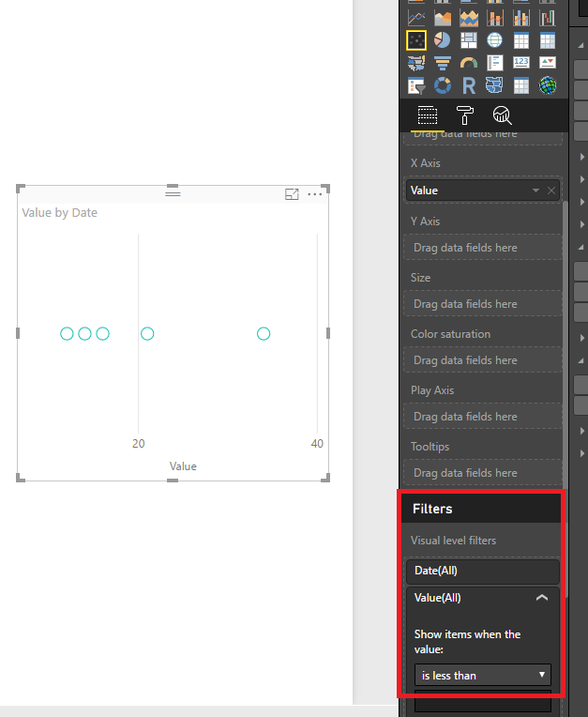This screenshot has height=717, width=588.
Task: Click the Visualizations pane vertical scrollbar
Action: click(565, 398)
